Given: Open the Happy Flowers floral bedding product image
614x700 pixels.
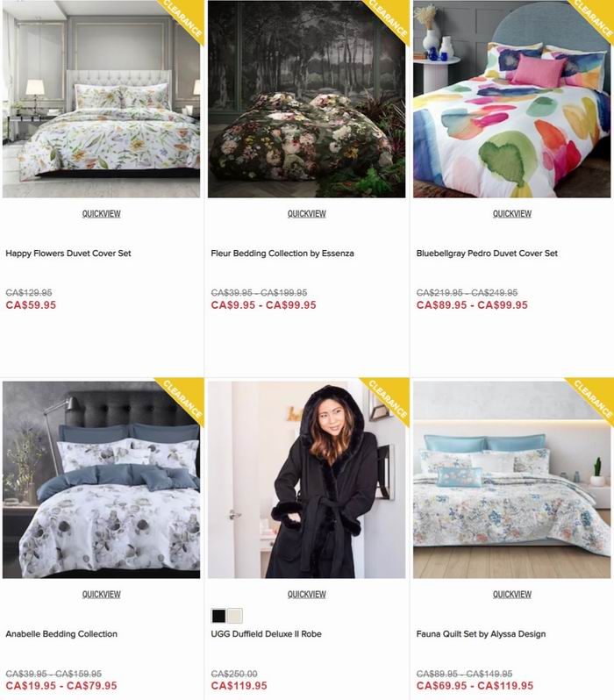Looking at the screenshot, I should (x=102, y=98).
